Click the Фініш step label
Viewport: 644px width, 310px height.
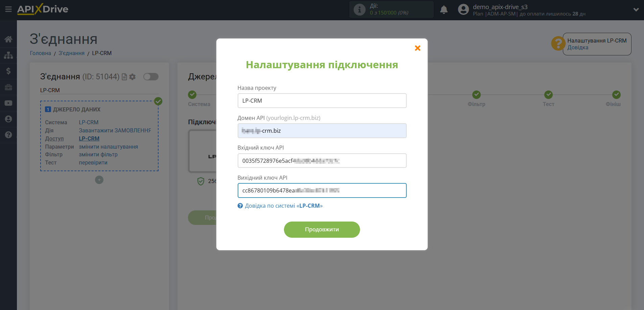tap(613, 104)
